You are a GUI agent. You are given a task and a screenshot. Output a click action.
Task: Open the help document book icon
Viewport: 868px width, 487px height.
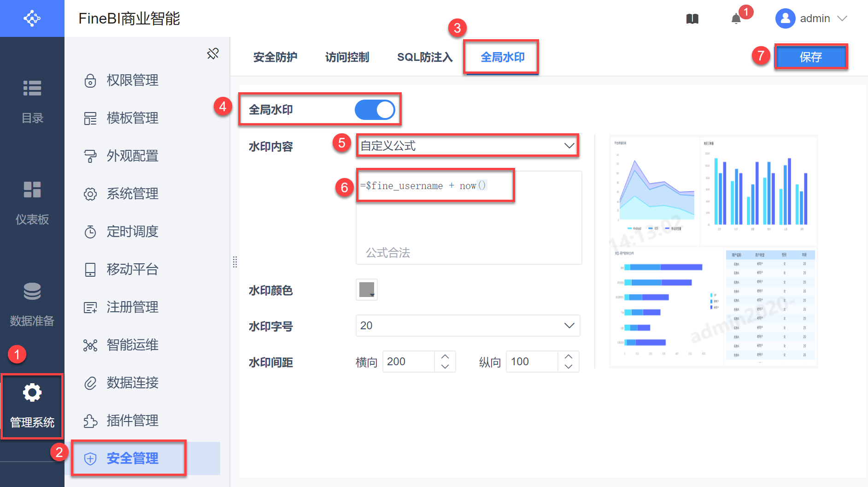click(692, 18)
